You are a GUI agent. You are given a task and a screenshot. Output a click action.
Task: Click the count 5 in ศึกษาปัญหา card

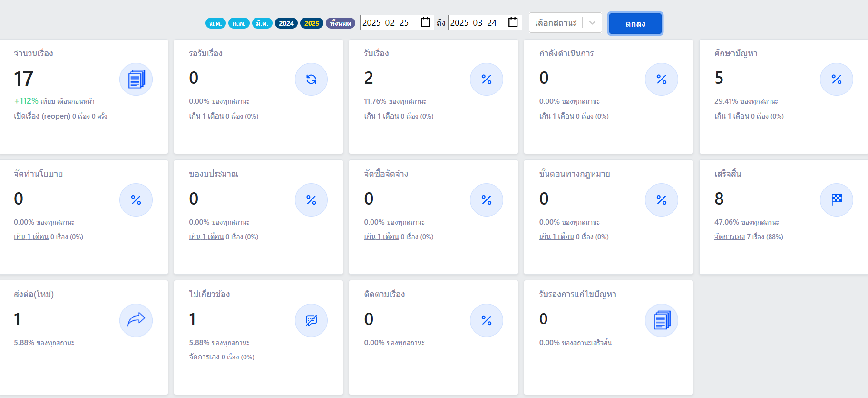click(x=719, y=78)
